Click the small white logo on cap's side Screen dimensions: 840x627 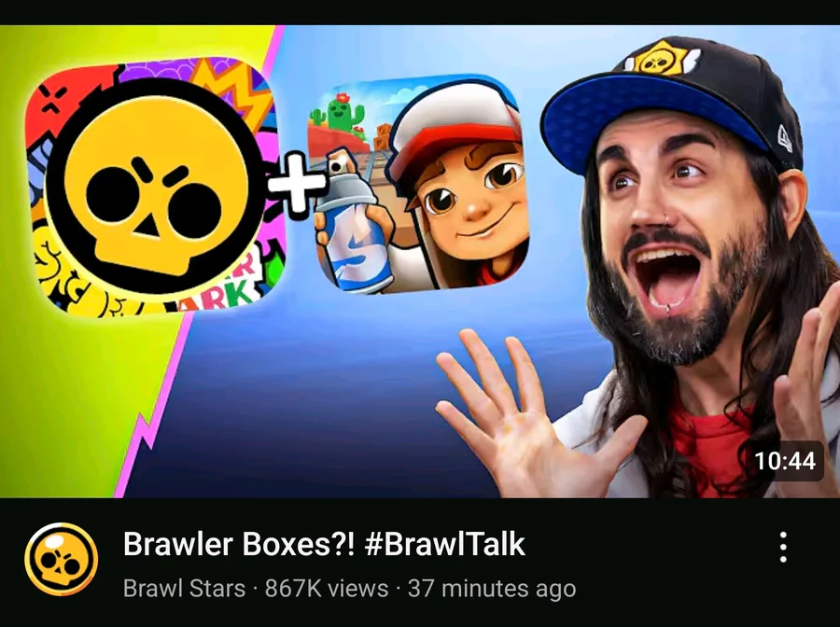click(785, 136)
